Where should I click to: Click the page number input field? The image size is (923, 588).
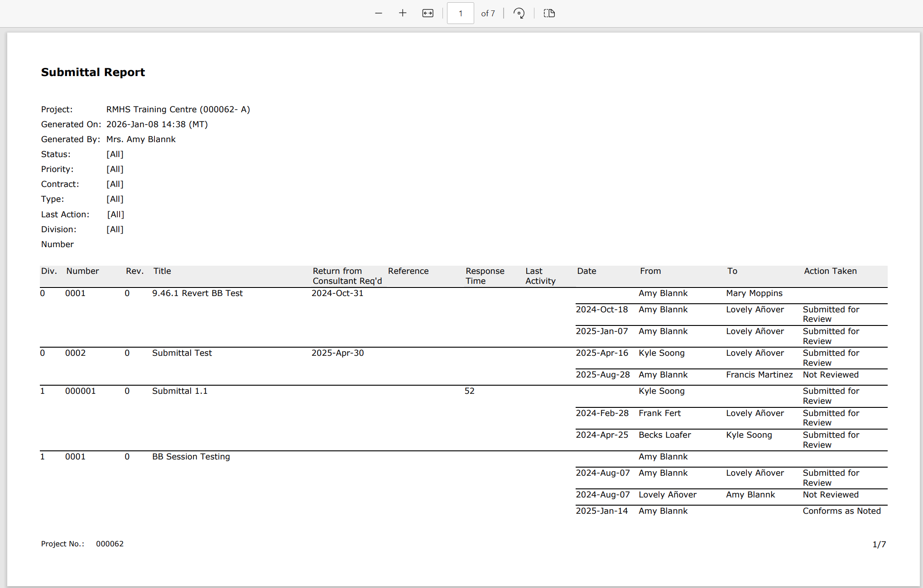461,13
